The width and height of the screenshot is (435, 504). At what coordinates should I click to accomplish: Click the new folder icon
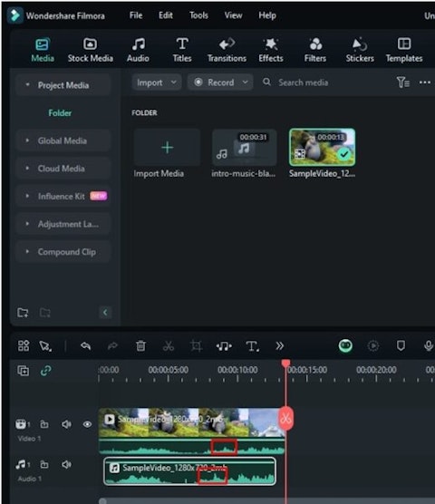(23, 312)
